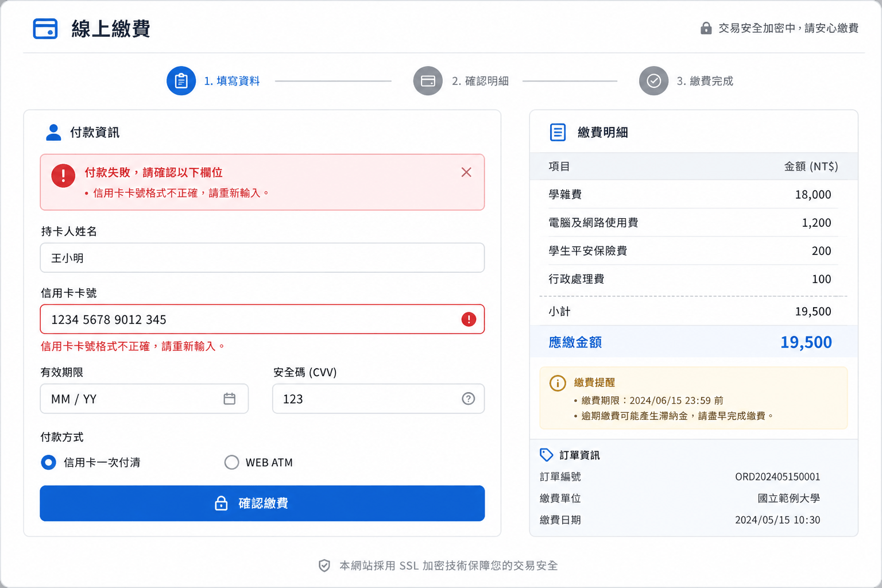Viewport: 882px width, 588px height.
Task: Click the 2. 確認明細 step label
Action: pos(480,81)
